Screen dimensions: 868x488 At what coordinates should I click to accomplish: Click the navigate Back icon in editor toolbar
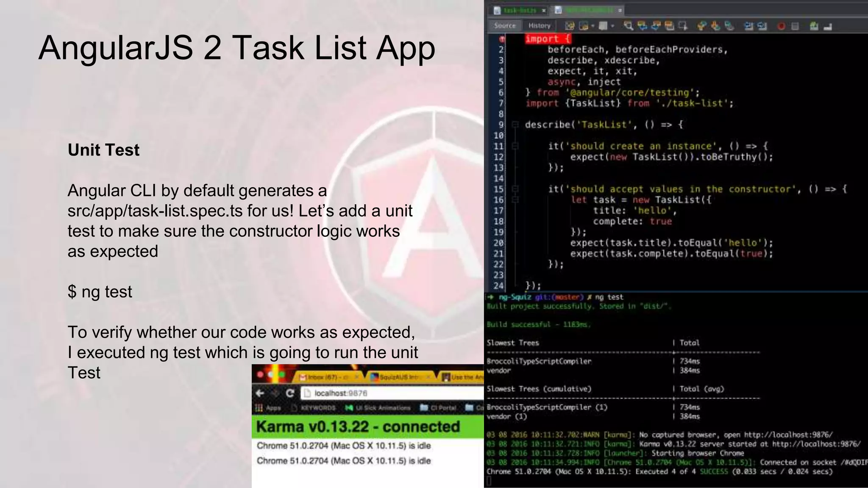click(x=584, y=26)
